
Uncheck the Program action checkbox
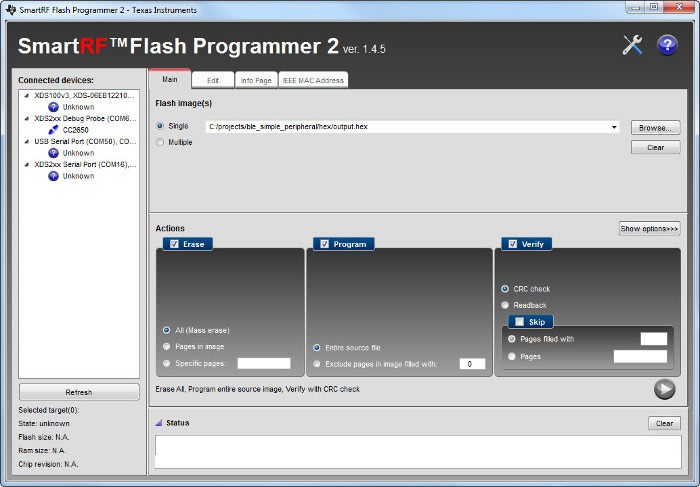point(325,244)
